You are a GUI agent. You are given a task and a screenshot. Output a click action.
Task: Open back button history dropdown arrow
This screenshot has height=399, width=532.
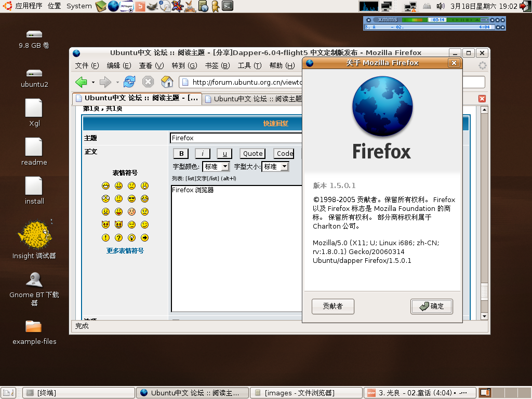tap(93, 82)
